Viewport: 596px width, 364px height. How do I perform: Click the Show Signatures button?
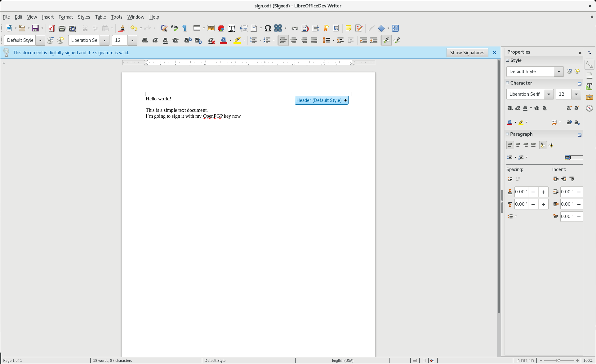tap(467, 53)
